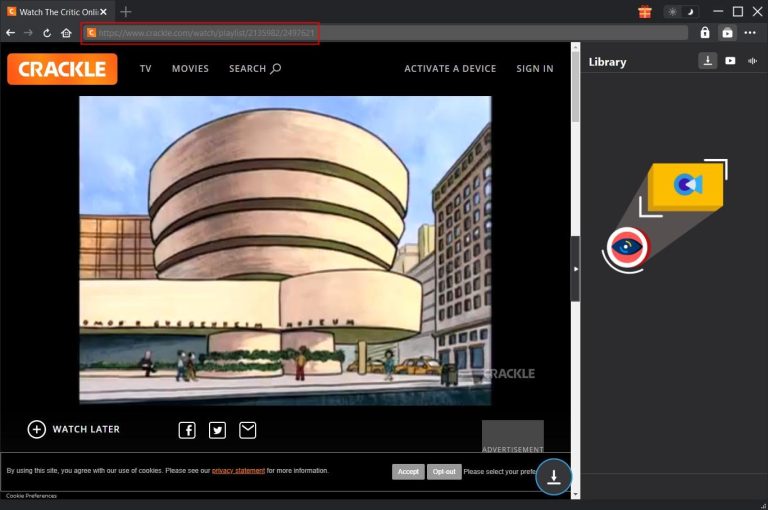Open the three-dot more options menu
This screenshot has width=768, height=510.
tap(750, 33)
